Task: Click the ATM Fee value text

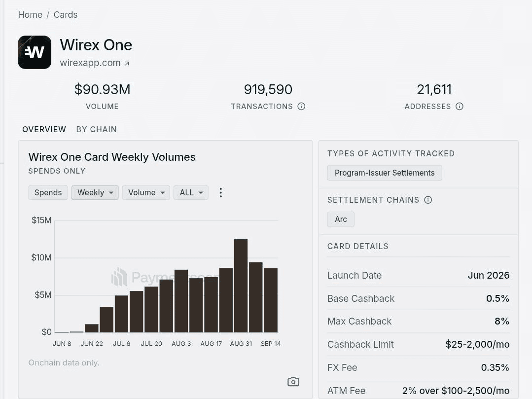Action: point(456,391)
